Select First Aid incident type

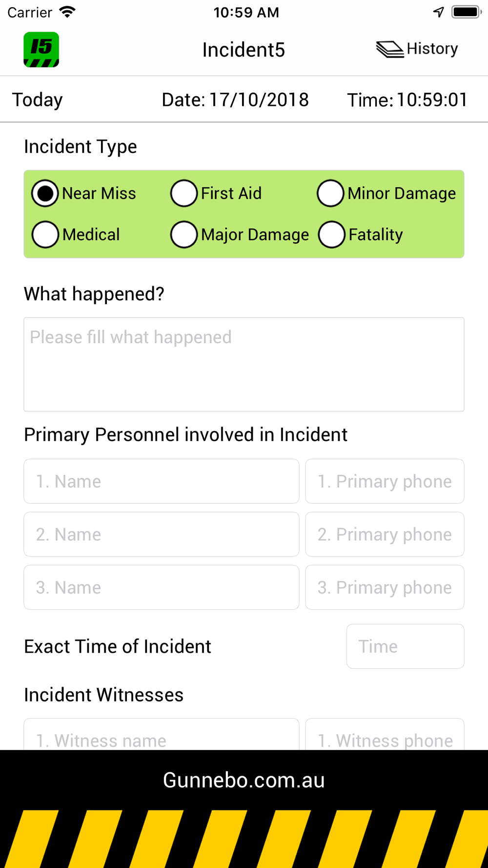[x=184, y=193]
